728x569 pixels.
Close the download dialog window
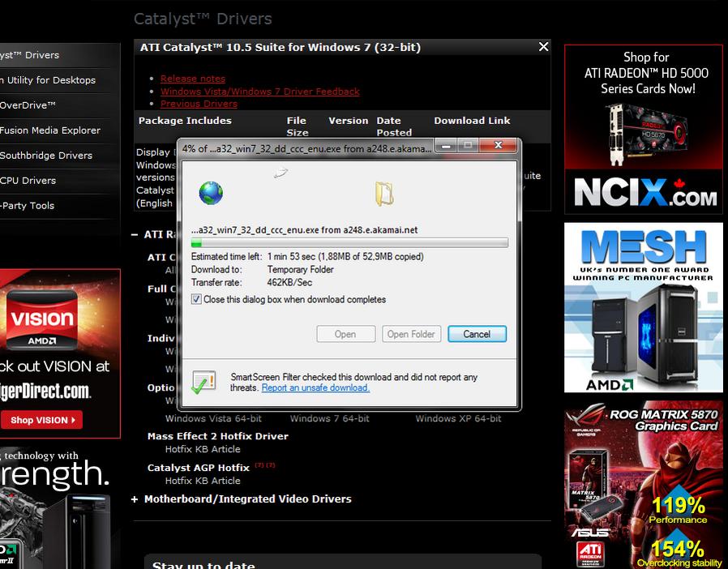coord(499,145)
